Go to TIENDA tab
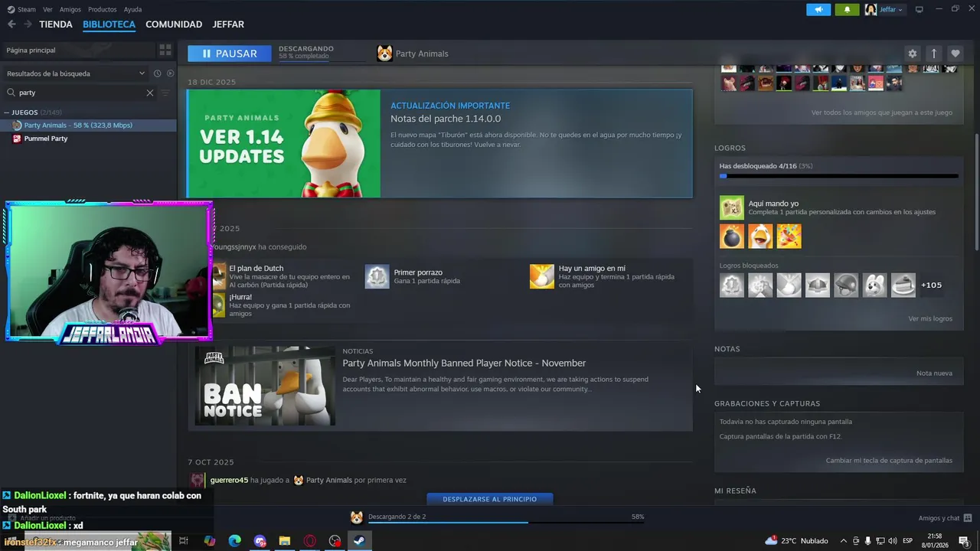 (x=56, y=24)
